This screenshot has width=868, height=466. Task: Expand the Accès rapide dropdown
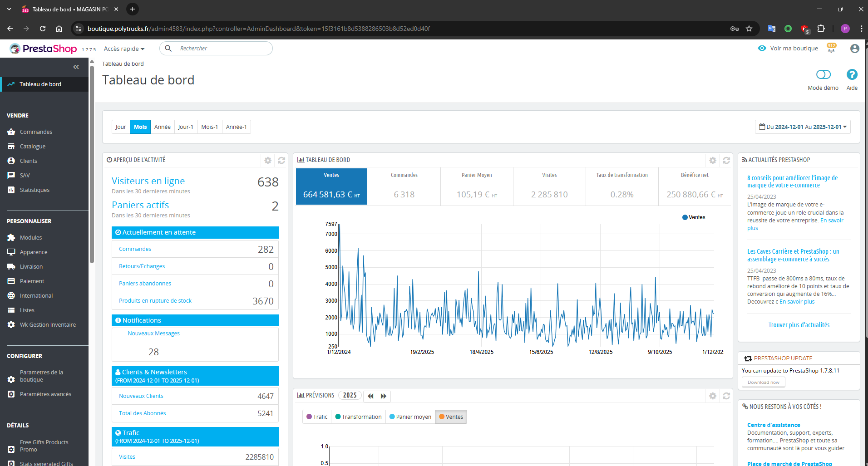(x=124, y=49)
